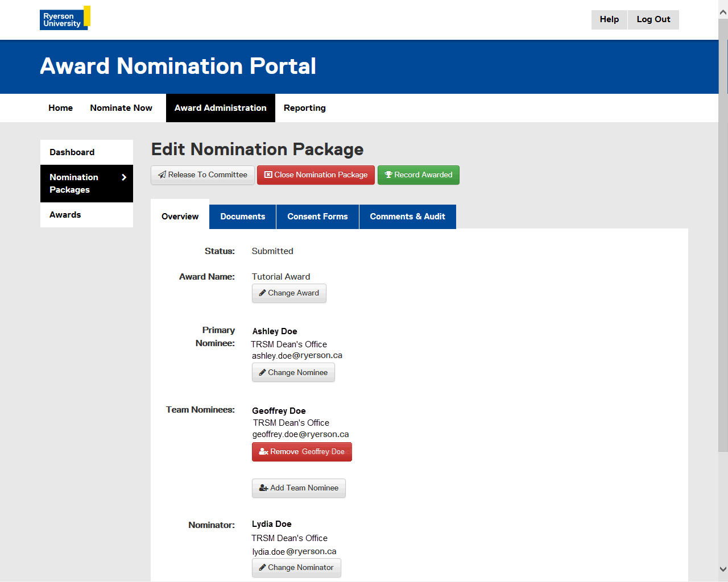Open Dashboard in the left sidebar
This screenshot has width=728, height=582.
coord(72,152)
